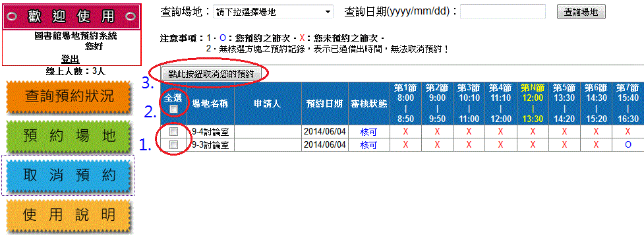Image resolution: width=644 pixels, height=238 pixels.
Task: Tick the 全選 select-all checkbox
Action: pyautogui.click(x=174, y=109)
